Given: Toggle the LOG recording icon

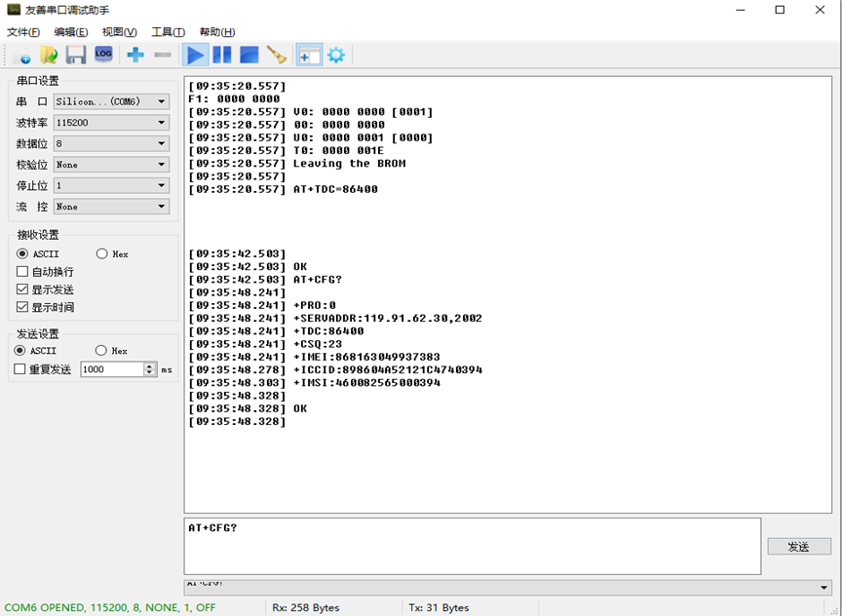Looking at the screenshot, I should click(103, 54).
